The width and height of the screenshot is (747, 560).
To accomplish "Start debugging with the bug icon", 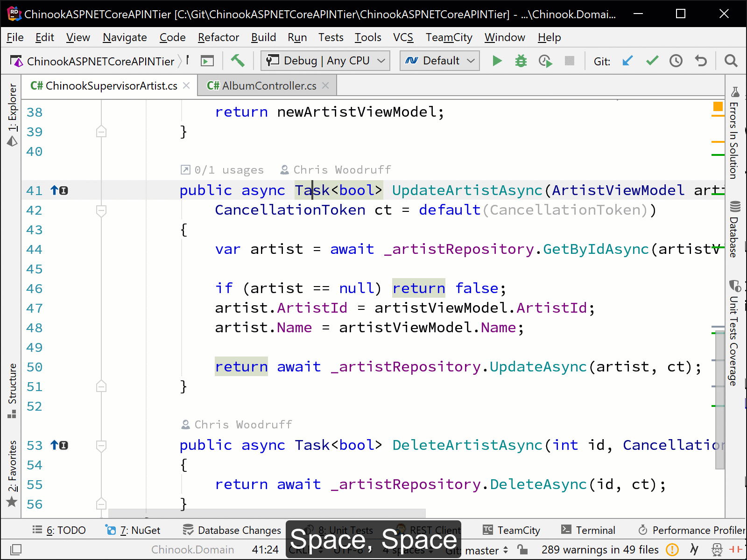I will tap(521, 61).
